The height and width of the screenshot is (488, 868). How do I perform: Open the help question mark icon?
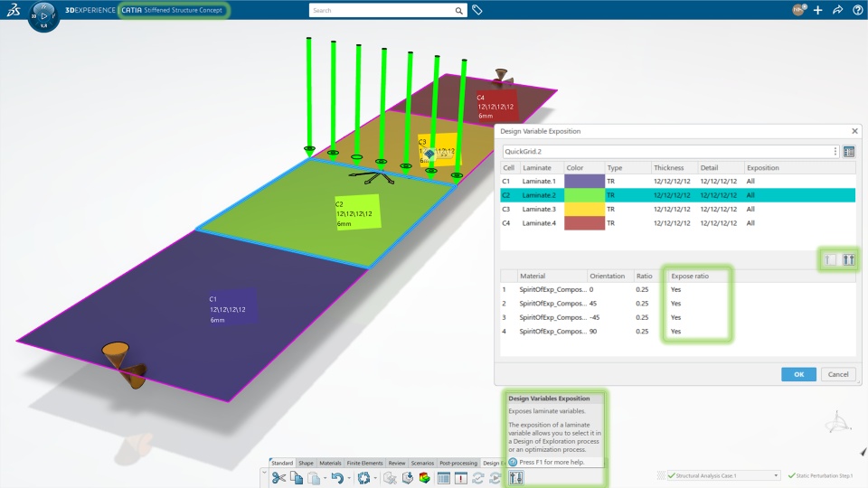(x=857, y=10)
